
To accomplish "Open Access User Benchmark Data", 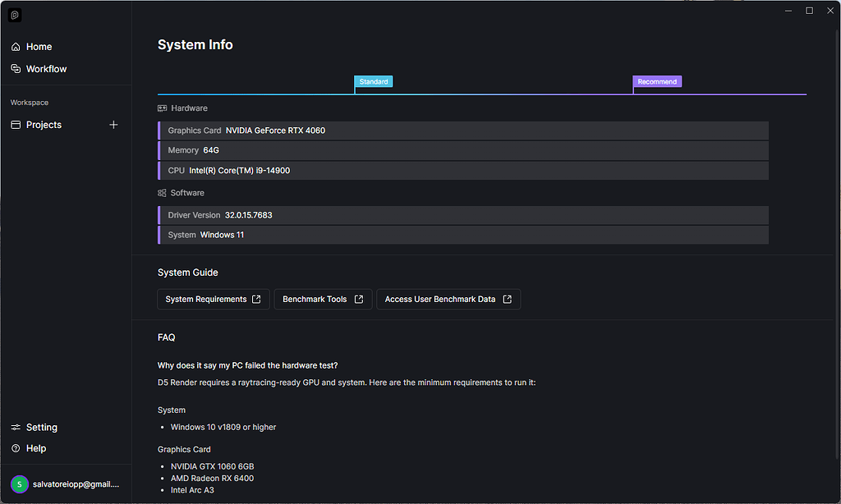I will point(448,299).
